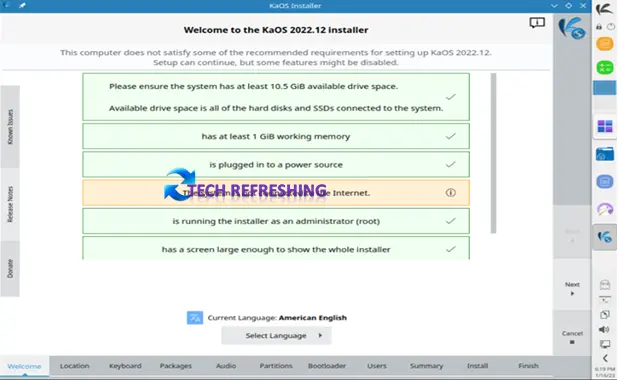619x381 pixels.
Task: Go to the Keyboard step tab
Action: click(x=125, y=366)
